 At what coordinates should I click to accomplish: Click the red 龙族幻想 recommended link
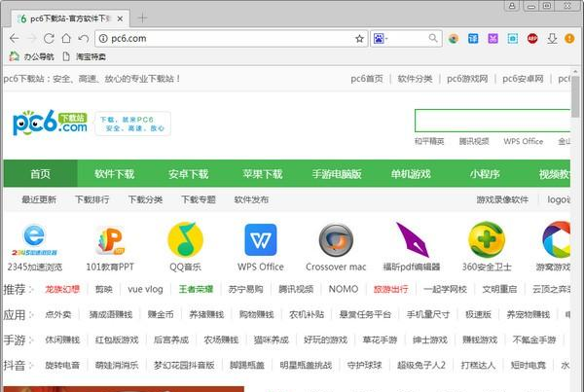62,289
